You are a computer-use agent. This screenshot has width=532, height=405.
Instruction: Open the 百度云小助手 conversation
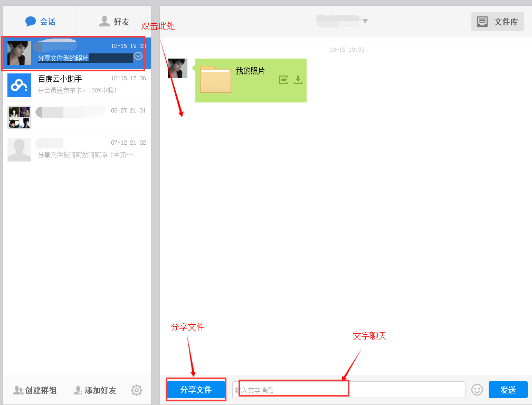click(74, 84)
